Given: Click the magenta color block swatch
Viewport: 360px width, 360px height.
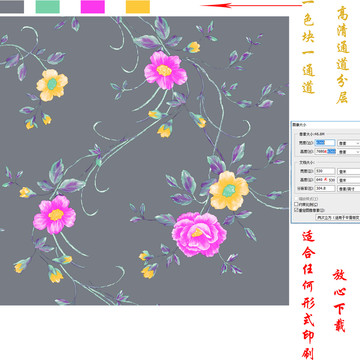Looking at the screenshot, I should click(93, 7).
